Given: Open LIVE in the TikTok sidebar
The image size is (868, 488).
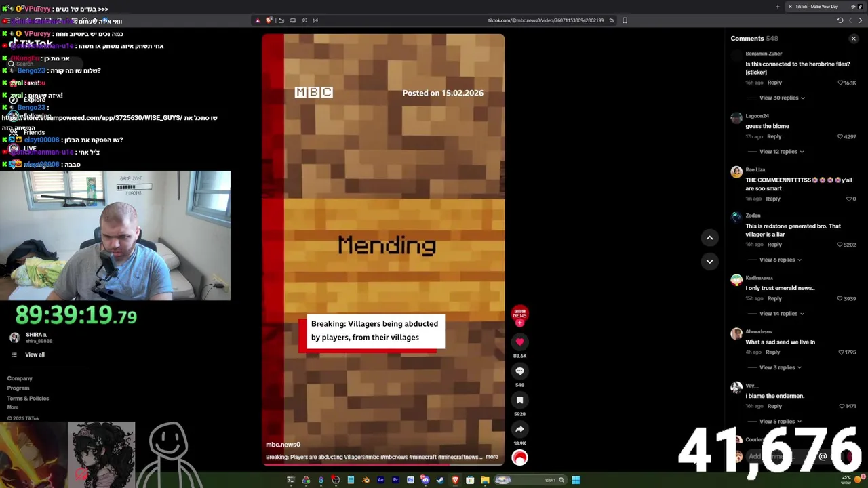Looking at the screenshot, I should tap(23, 148).
